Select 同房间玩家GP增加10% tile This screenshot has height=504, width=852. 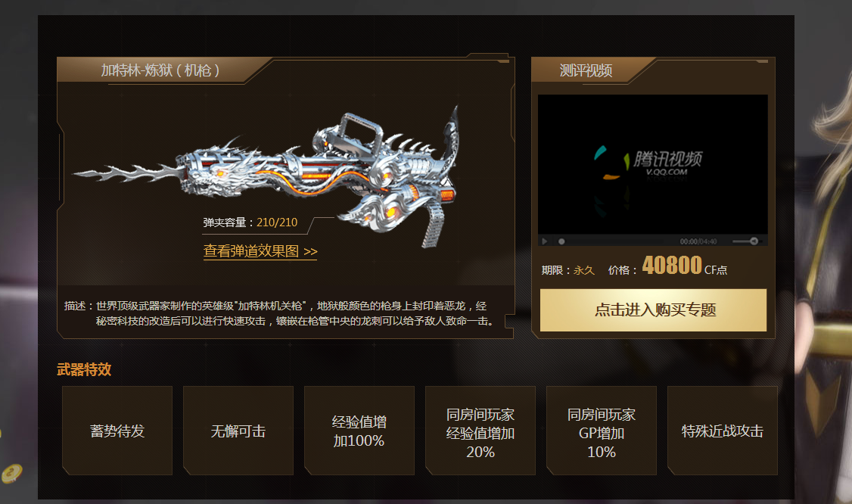602,431
